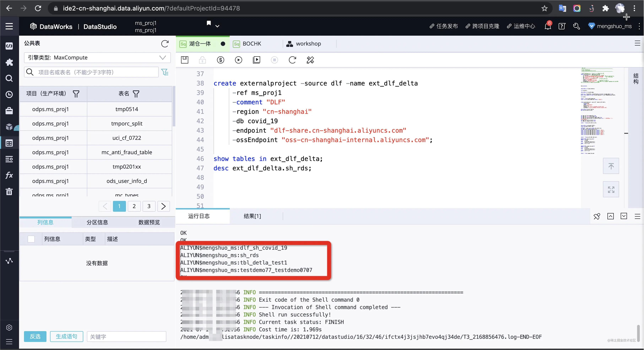Reload the script with the refresh toolbar icon
The image size is (644, 350).
point(292,60)
